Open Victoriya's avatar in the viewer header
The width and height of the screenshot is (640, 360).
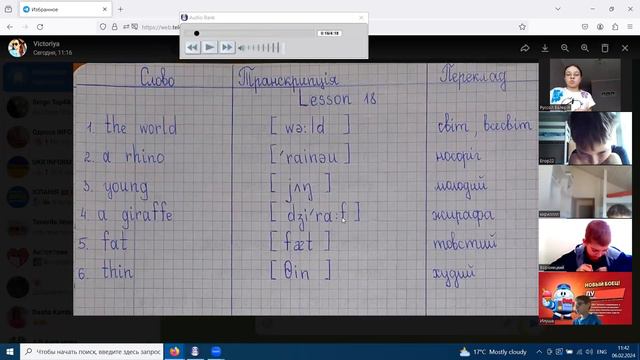click(x=18, y=48)
